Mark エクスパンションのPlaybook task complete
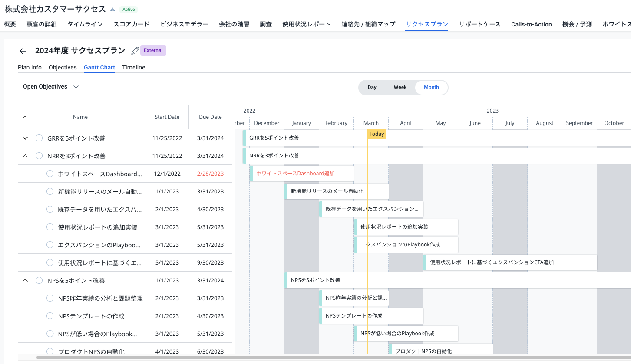Image resolution: width=631 pixels, height=364 pixels. 50,245
